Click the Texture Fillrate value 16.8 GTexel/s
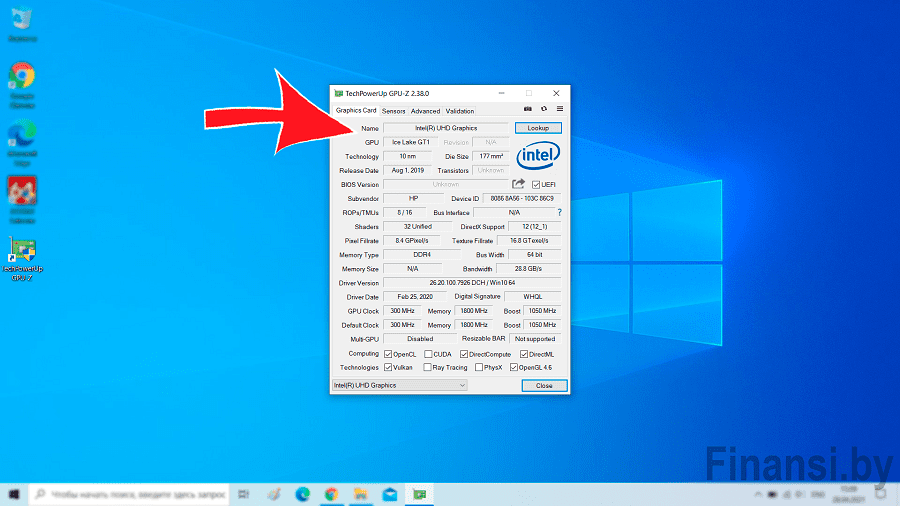 [x=529, y=241]
